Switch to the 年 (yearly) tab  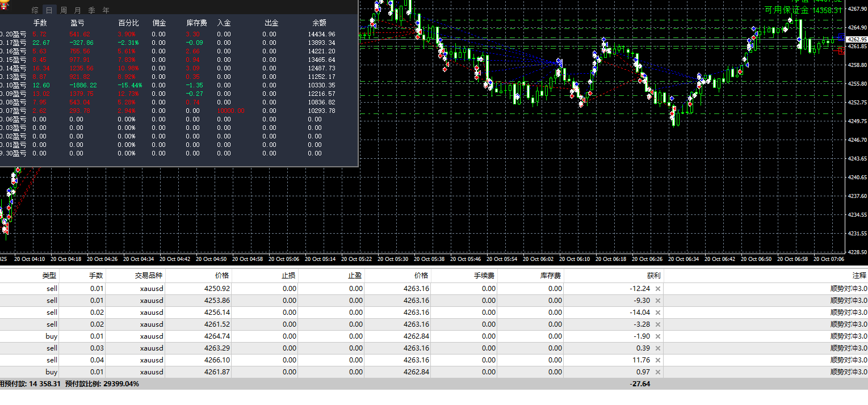coord(106,10)
